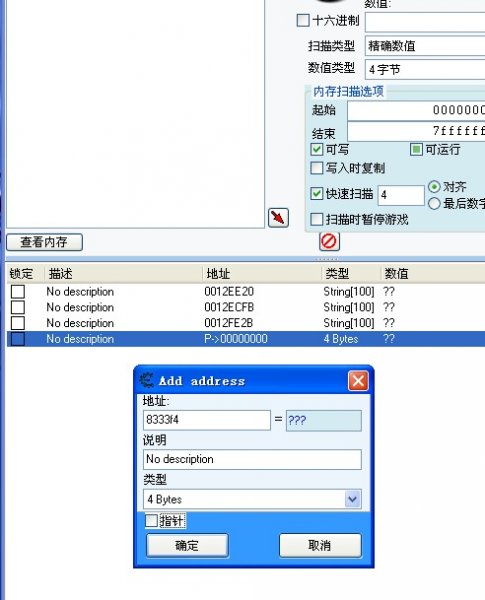This screenshot has height=600, width=485.
Task: Click the fast scan alignment value field
Action: coord(401,195)
